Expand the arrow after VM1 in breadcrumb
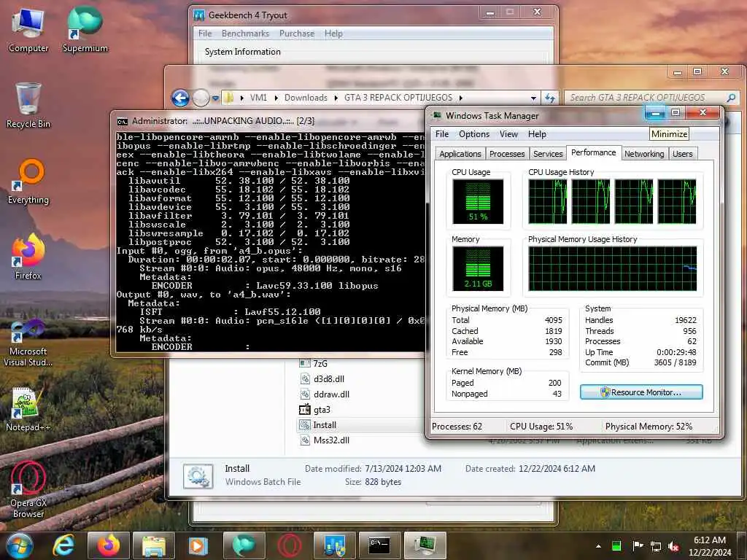This screenshot has height=560, width=747. point(276,98)
